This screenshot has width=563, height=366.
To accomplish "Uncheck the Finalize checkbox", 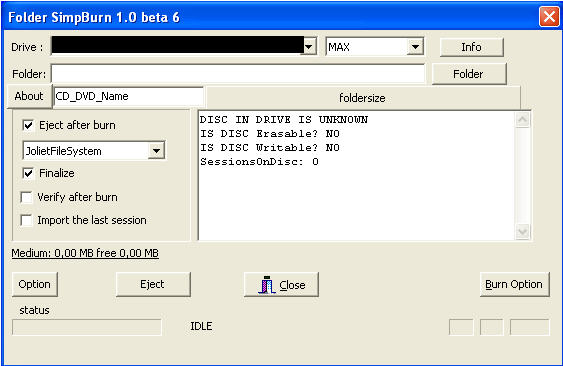I will pyautogui.click(x=28, y=173).
